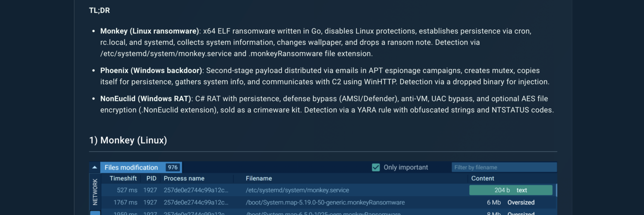Open the vertical NETWORK side tab

95,192
